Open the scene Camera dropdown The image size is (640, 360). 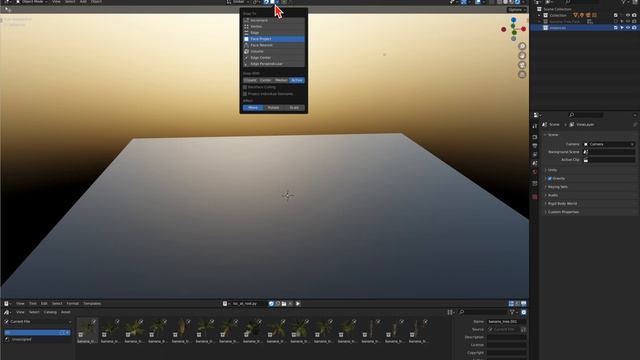(x=609, y=144)
